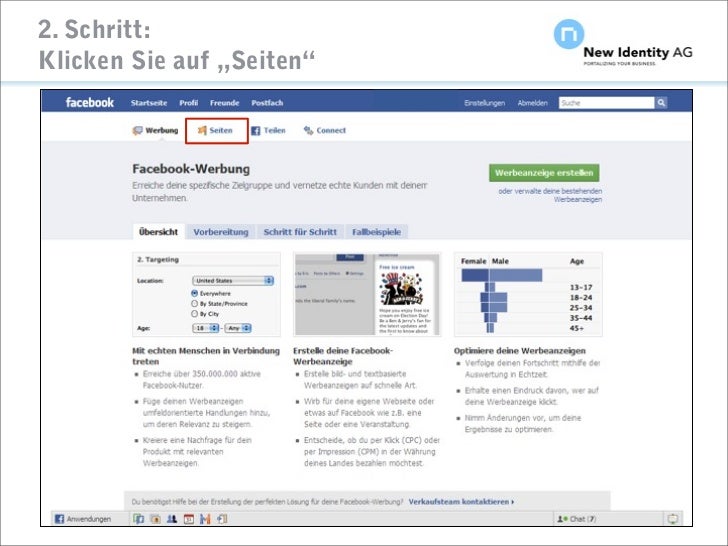
Task: Open the groups people icon in bottom bar
Action: click(x=172, y=519)
